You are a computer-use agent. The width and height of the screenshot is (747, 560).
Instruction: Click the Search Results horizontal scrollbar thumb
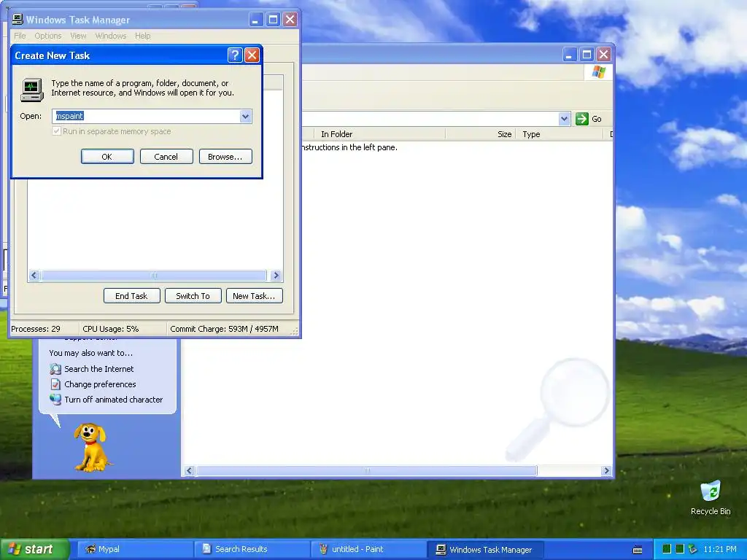pyautogui.click(x=367, y=470)
